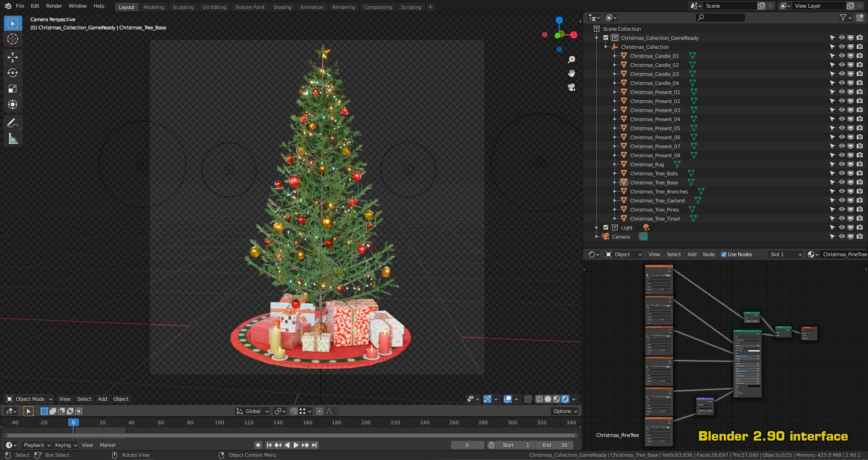This screenshot has height=460, width=868.
Task: Add a new workspace with plus button
Action: tap(430, 7)
